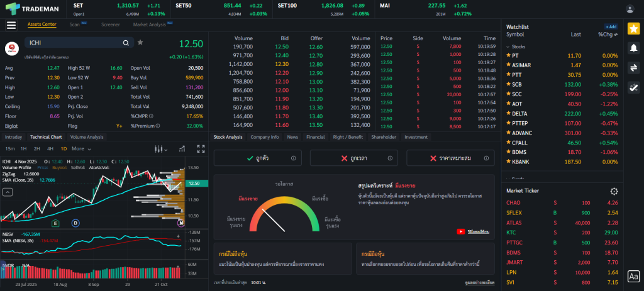Expand the More timeframes dropdown

click(80, 149)
